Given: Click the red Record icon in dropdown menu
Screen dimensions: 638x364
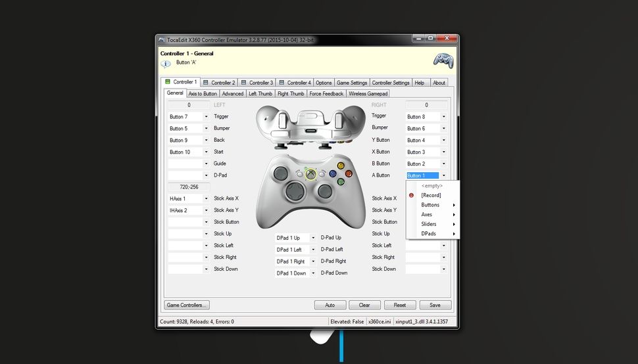Looking at the screenshot, I should point(411,195).
